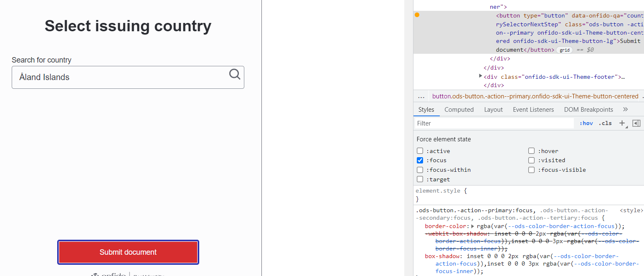The height and width of the screenshot is (276, 644).
Task: Enable the :hover state checkbox
Action: coord(531,151)
